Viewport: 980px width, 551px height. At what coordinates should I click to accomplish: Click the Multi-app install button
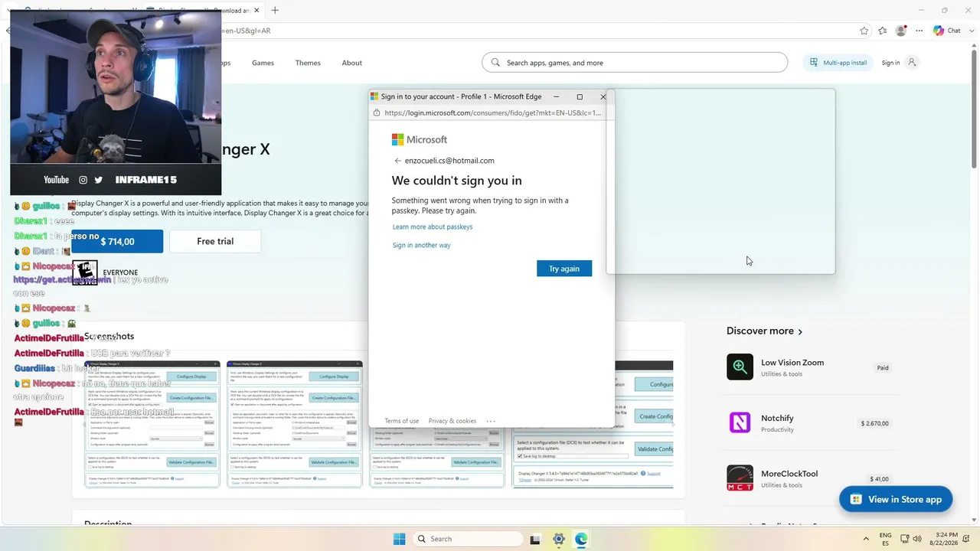click(x=838, y=63)
